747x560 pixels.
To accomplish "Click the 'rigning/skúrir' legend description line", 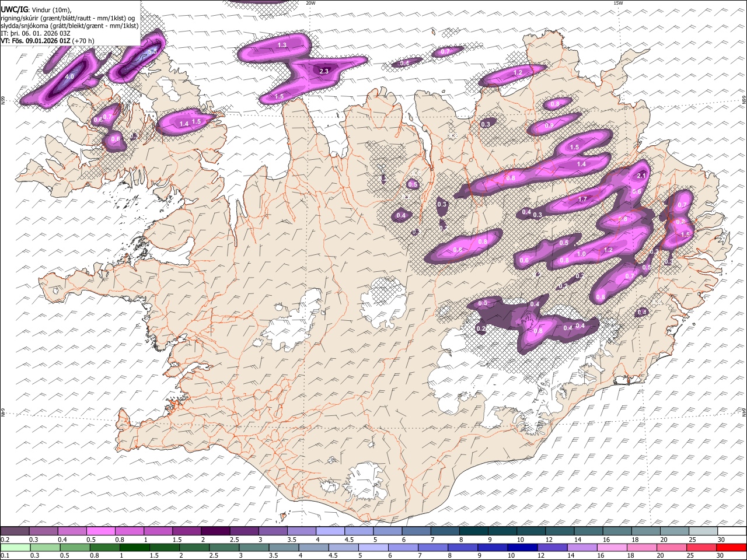I will [x=68, y=18].
